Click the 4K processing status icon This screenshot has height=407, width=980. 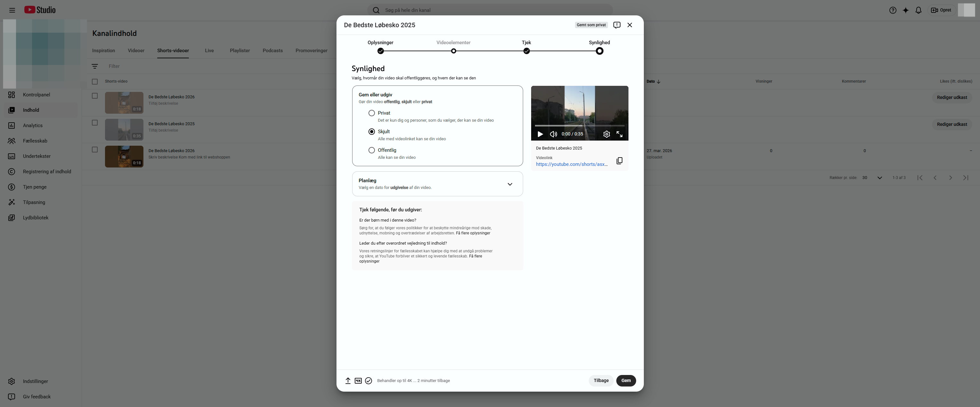358,381
